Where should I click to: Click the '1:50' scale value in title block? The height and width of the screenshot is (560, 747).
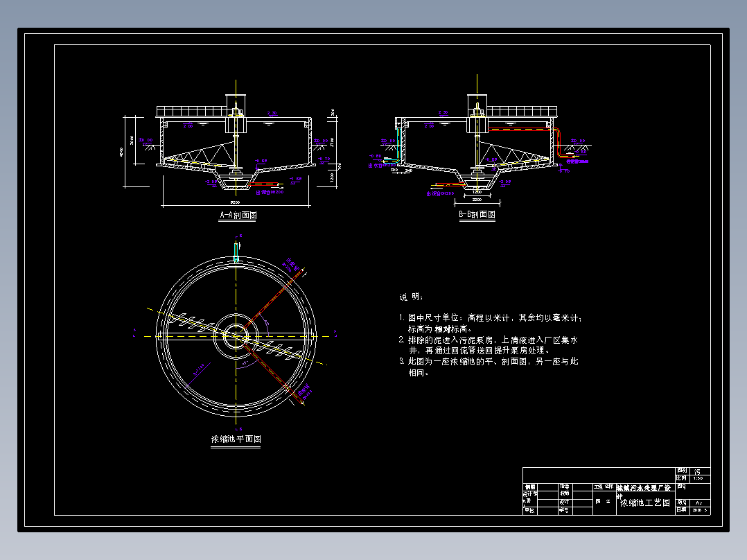pos(698,478)
